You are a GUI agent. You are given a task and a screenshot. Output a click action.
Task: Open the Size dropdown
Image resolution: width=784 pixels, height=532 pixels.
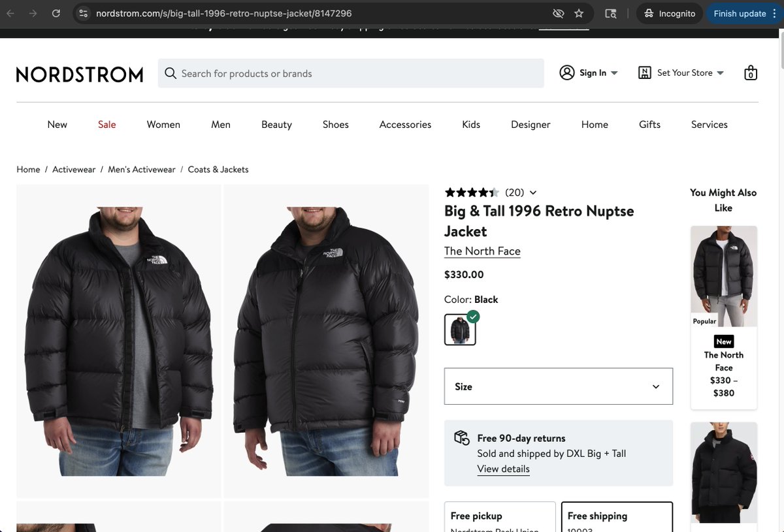click(559, 386)
